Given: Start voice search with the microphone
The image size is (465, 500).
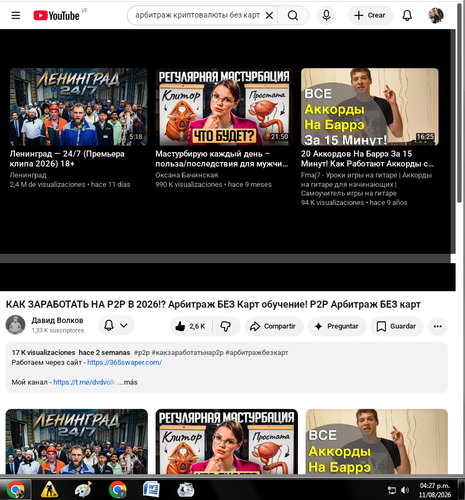Looking at the screenshot, I should click(326, 15).
